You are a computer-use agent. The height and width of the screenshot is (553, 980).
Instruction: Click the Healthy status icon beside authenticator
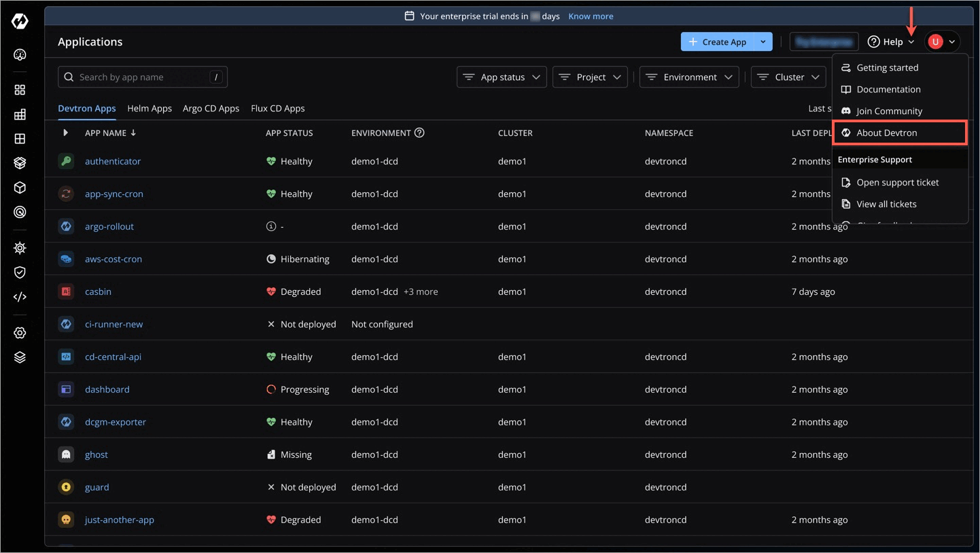pos(270,161)
